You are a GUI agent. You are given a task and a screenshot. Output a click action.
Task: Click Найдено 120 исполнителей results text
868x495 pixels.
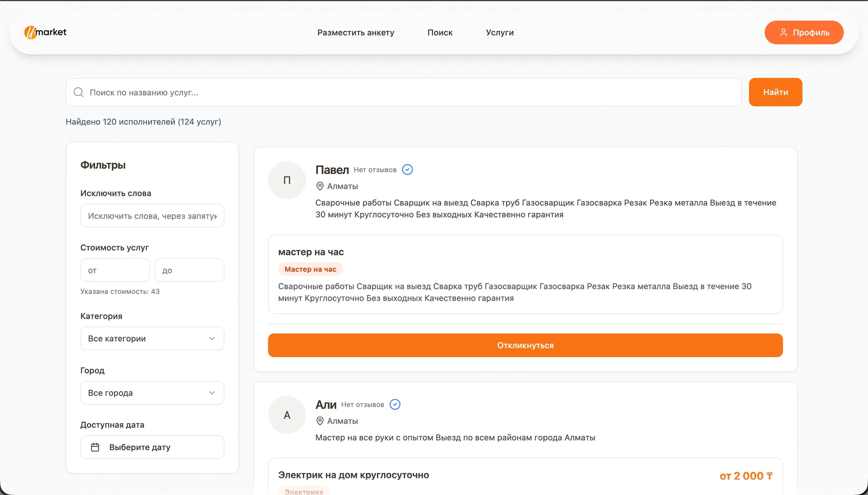(x=143, y=122)
